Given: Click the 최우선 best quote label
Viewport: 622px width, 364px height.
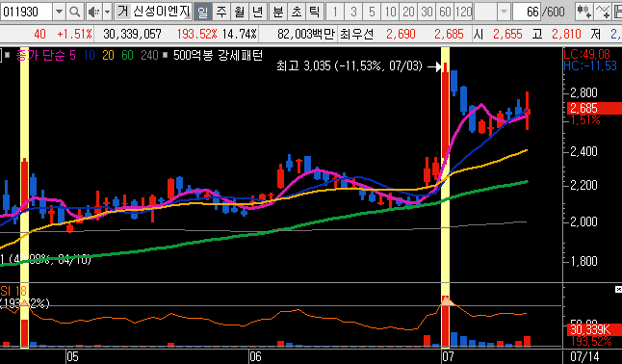Looking at the screenshot, I should pyautogui.click(x=356, y=34).
